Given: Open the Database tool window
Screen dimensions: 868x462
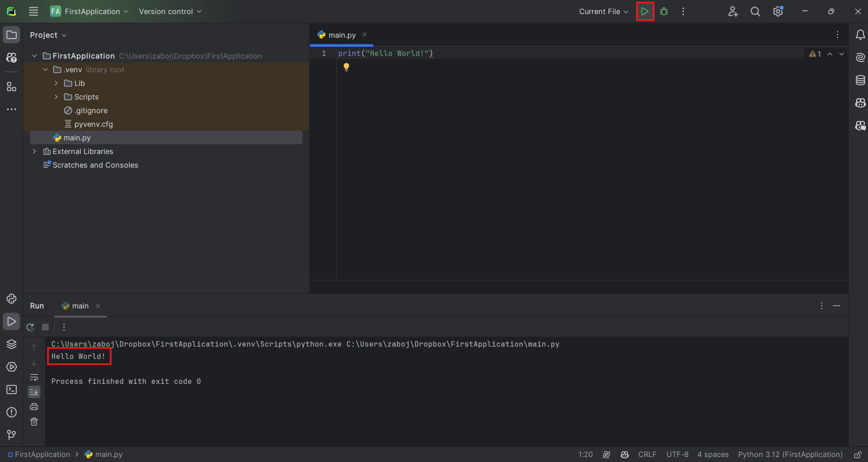Looking at the screenshot, I should (x=860, y=80).
